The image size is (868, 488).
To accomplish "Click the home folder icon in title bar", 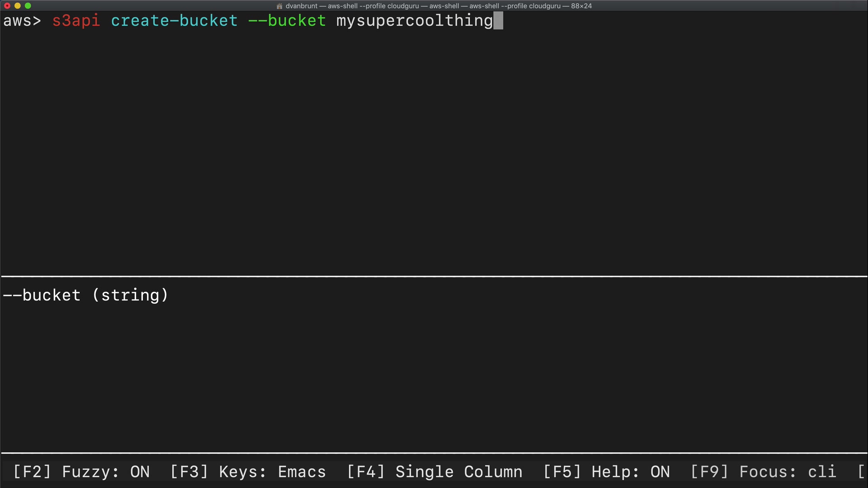I will (x=279, y=6).
